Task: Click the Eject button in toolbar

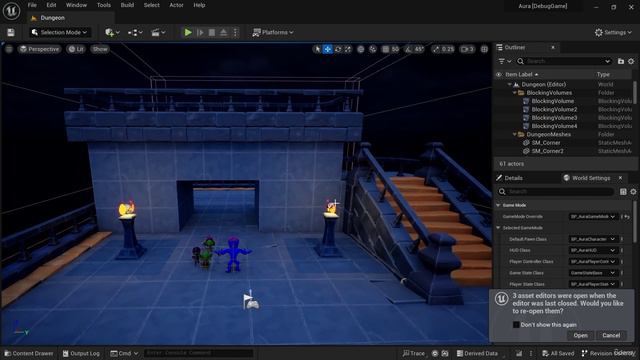Action: (224, 32)
